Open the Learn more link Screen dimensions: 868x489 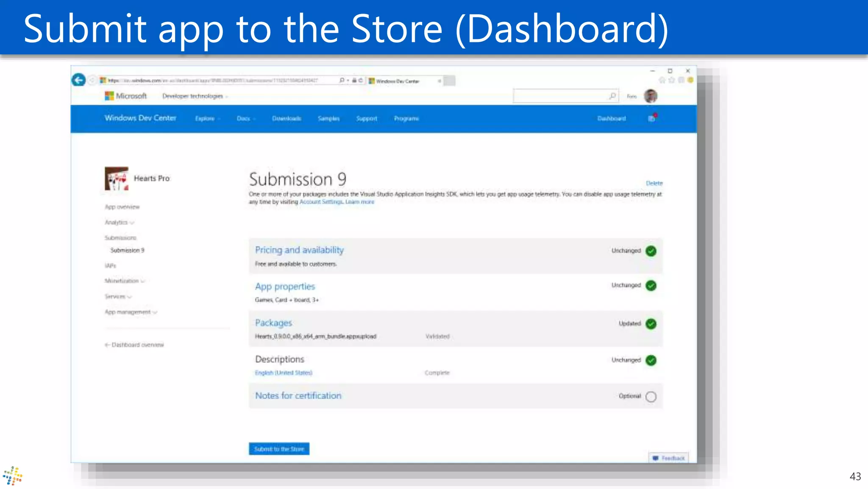pos(360,202)
